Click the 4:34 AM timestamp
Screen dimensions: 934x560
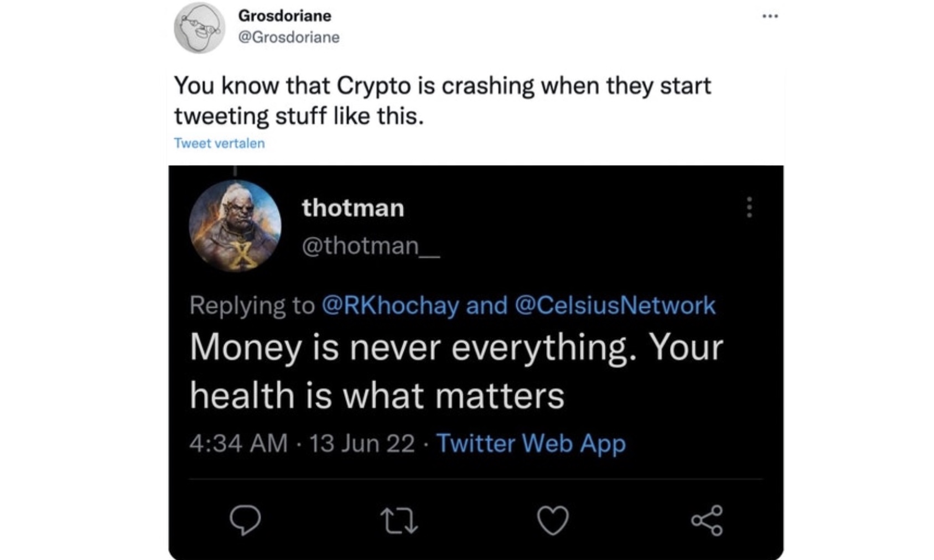click(x=238, y=443)
